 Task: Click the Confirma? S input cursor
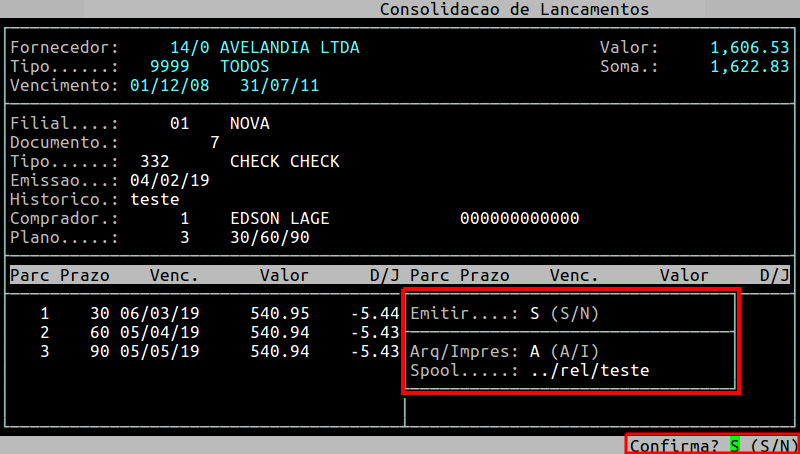735,445
